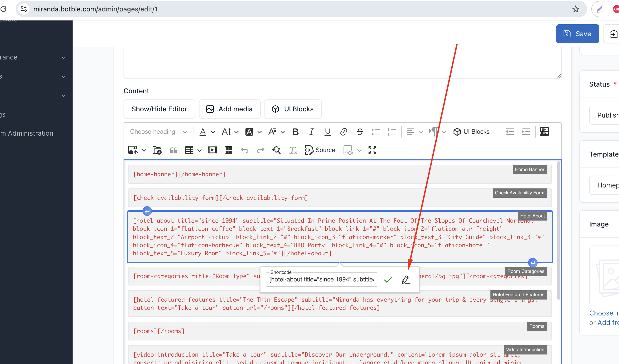Open the font color tool
Viewport: 619px width, 364px height.
(x=203, y=132)
